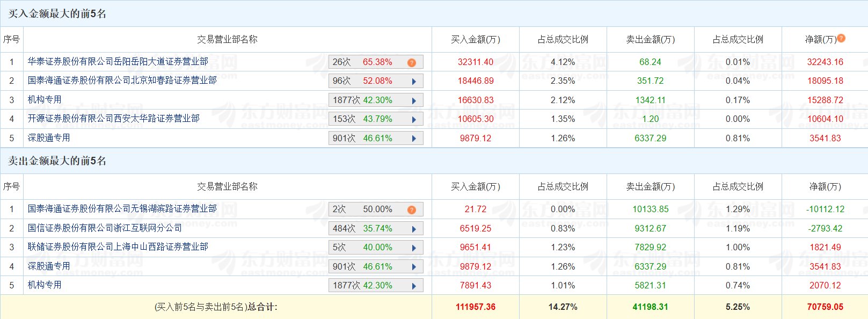Click 买入金额(万) header in the buy table
The width and height of the screenshot is (868, 319).
pyautogui.click(x=475, y=40)
